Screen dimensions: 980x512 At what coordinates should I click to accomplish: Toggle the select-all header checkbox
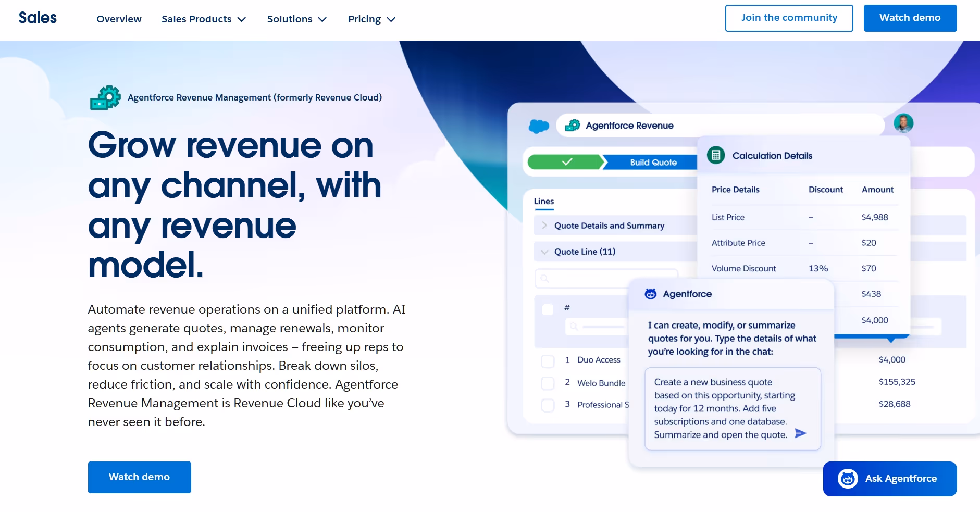(x=548, y=310)
